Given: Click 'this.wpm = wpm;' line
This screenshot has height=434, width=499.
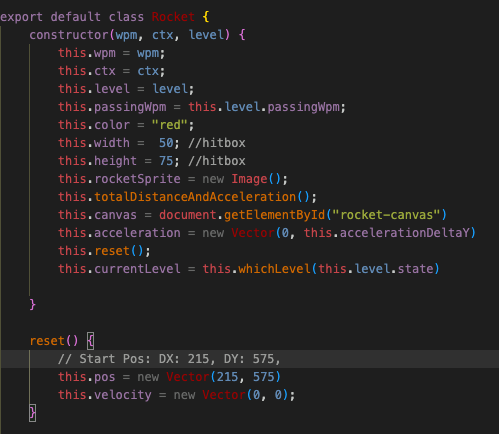Looking at the screenshot, I should (x=112, y=53).
